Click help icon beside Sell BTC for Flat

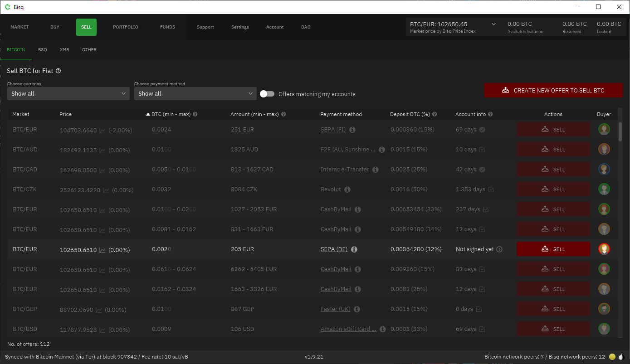point(59,71)
